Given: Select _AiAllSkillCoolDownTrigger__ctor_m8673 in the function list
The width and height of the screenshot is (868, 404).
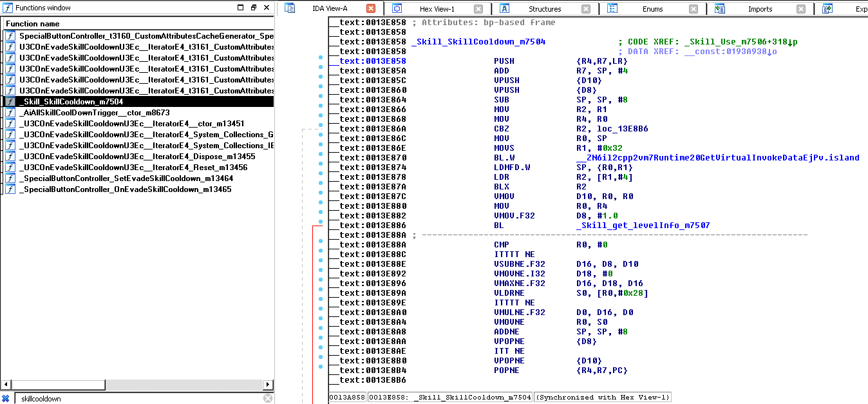Looking at the screenshot, I should click(x=95, y=113).
